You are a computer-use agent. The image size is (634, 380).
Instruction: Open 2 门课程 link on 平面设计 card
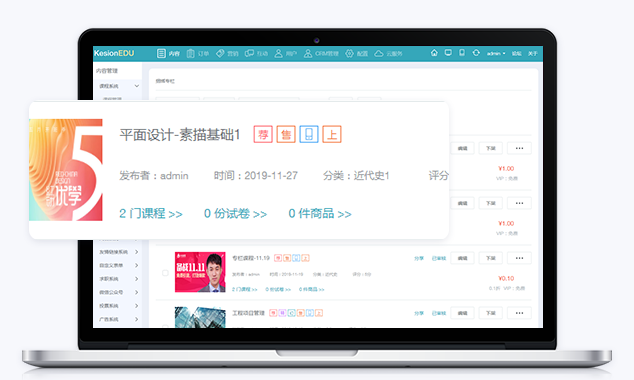point(151,213)
